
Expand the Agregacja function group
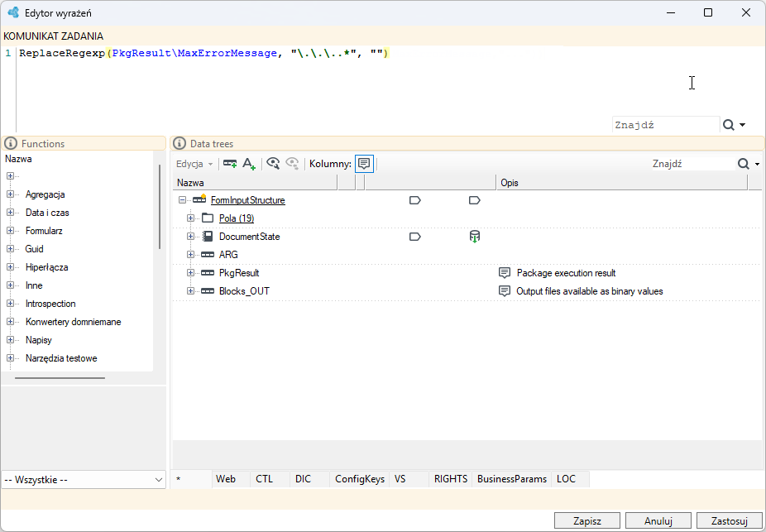[10, 194]
